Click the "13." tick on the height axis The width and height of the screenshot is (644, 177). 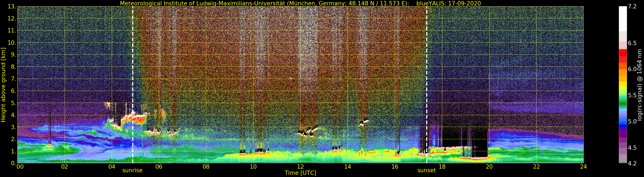click(12, 6)
